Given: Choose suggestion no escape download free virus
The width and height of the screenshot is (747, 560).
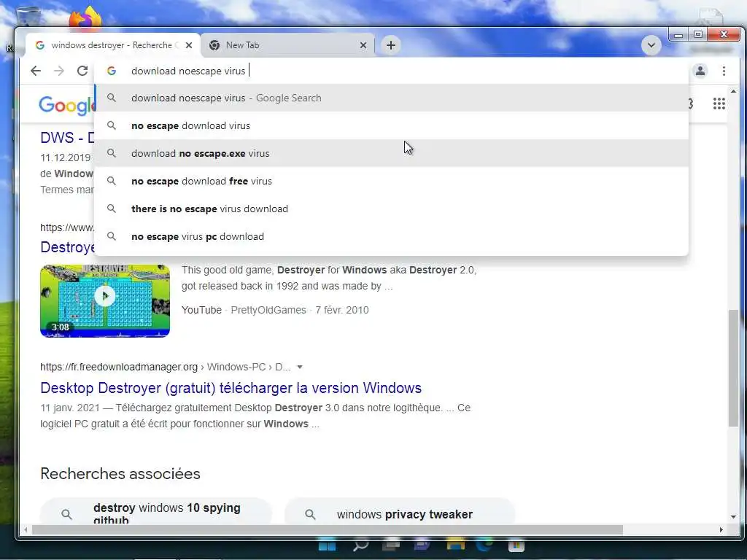Looking at the screenshot, I should tap(391, 181).
